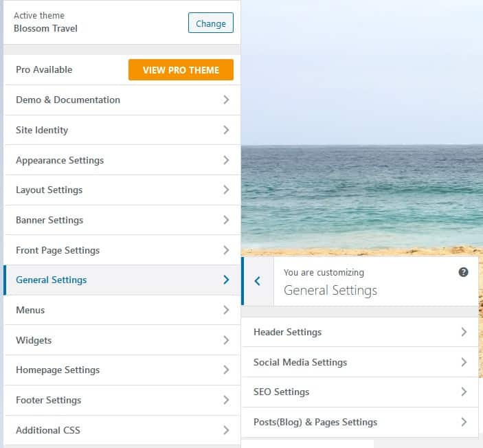Viewport: 483px width, 448px height.
Task: Open Social Media Settings
Action: click(x=360, y=362)
